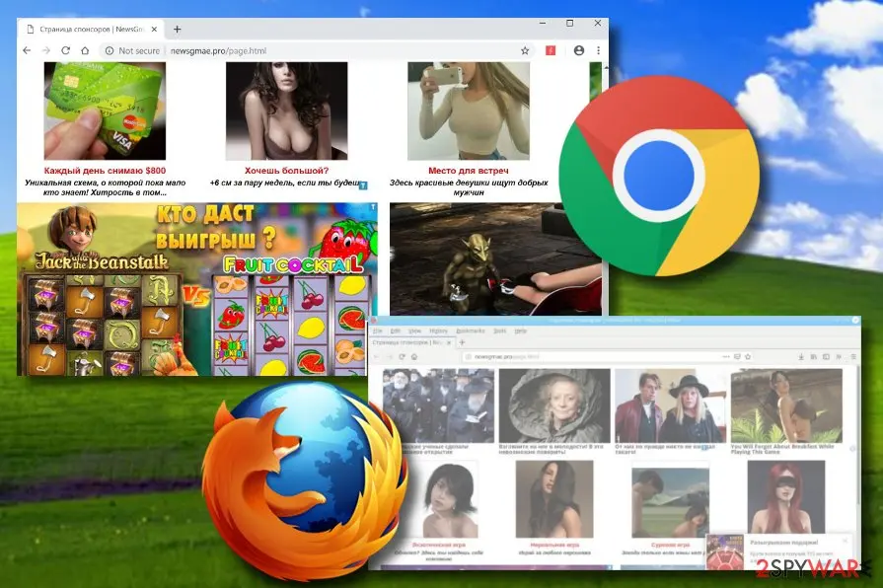This screenshot has height=588, width=883.
Task: Minimize the Chrome window
Action: (543, 23)
